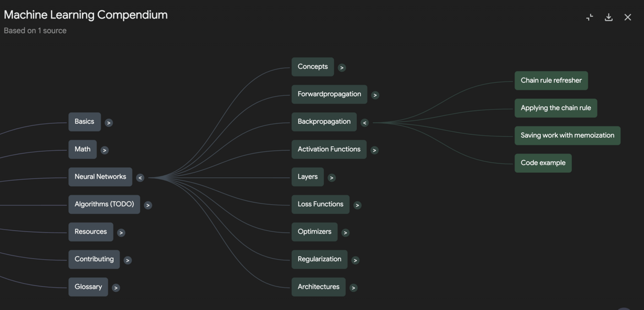This screenshot has width=644, height=310.
Task: Click the collapse fullscreen icon
Action: pos(590,17)
